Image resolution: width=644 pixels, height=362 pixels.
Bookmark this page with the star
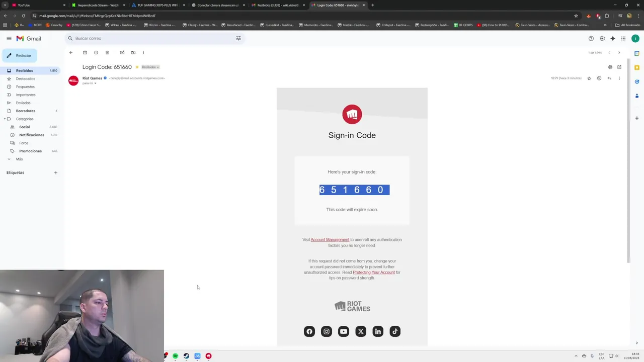576,16
